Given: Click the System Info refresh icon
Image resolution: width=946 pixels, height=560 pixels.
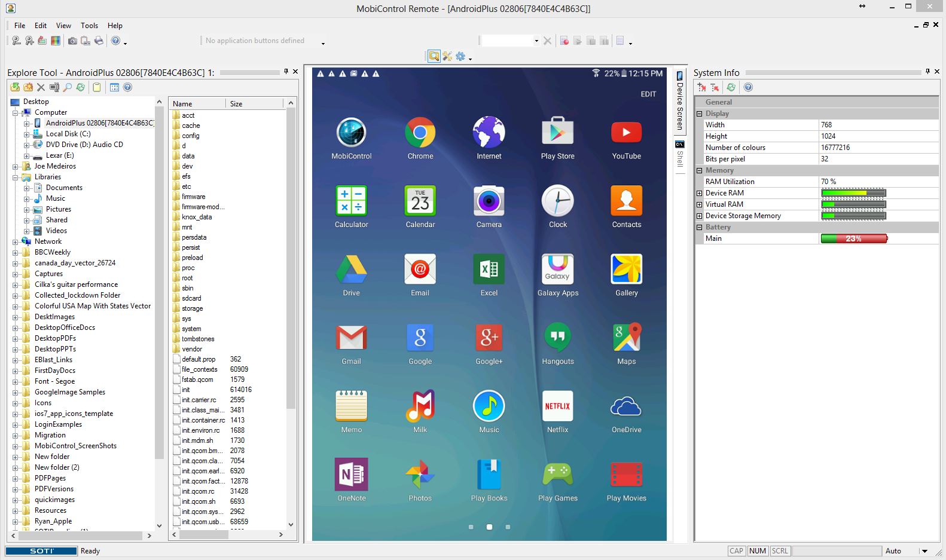Looking at the screenshot, I should (x=731, y=87).
